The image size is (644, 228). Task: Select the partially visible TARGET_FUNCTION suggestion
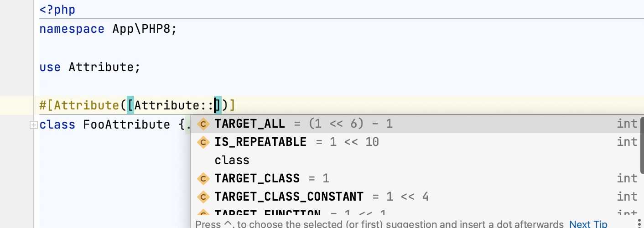267,213
